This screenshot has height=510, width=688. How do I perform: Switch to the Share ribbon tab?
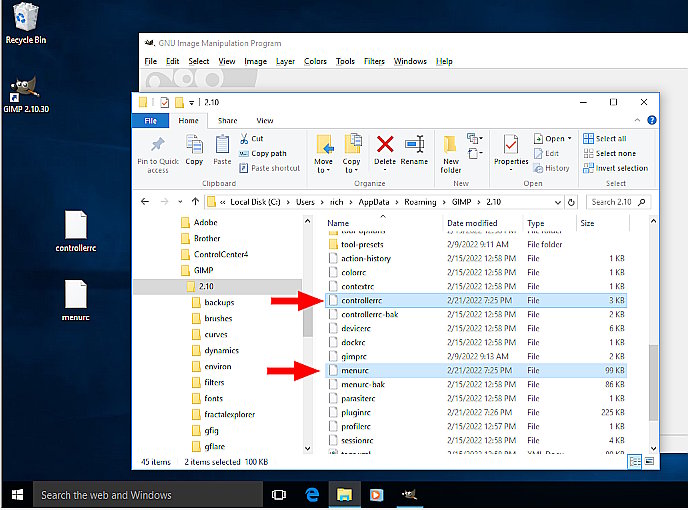pyautogui.click(x=228, y=120)
